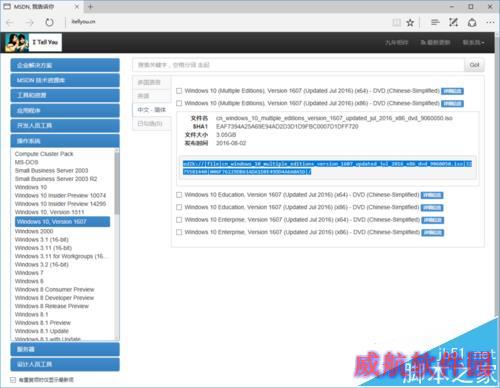The width and height of the screenshot is (500, 388).
Task: Click the highlighted ed2k download link text
Action: (327, 168)
